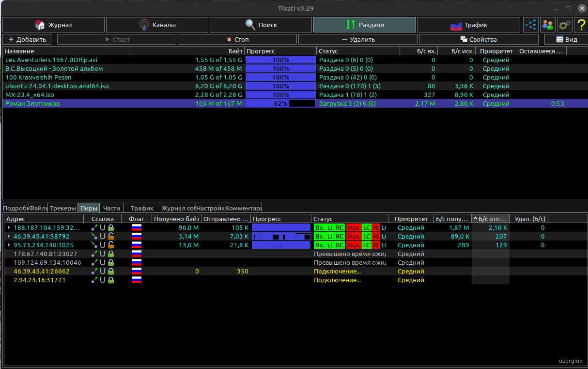588x369 pixels.
Task: Open the DHT network icon button
Action: pos(531,25)
